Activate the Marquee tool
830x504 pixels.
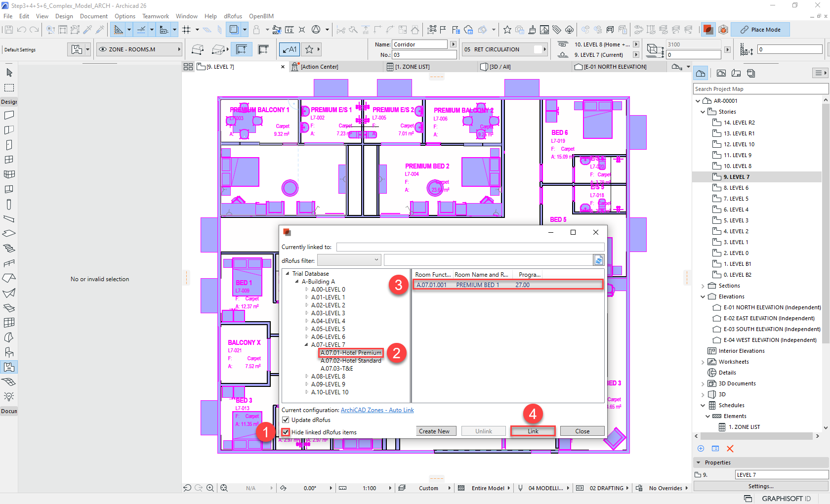tap(9, 87)
